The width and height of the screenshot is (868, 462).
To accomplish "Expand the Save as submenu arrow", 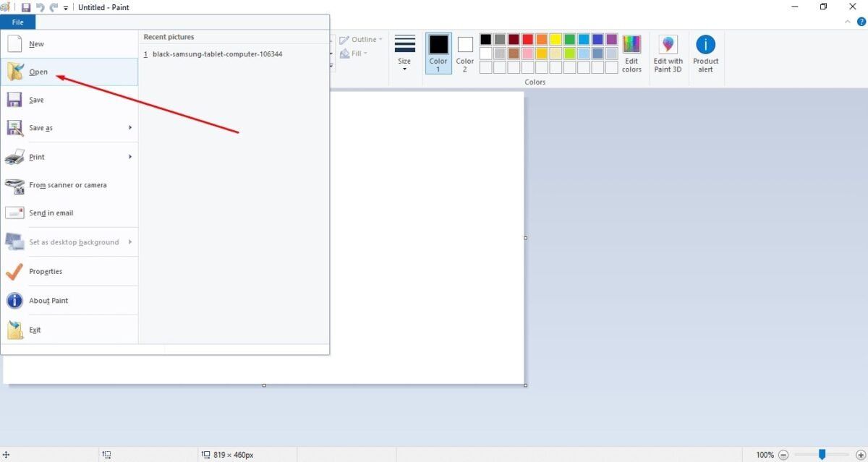I will click(x=130, y=128).
